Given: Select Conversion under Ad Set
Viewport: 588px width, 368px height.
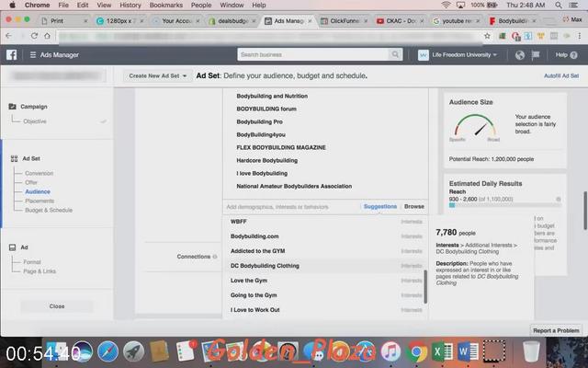Looking at the screenshot, I should tap(39, 173).
